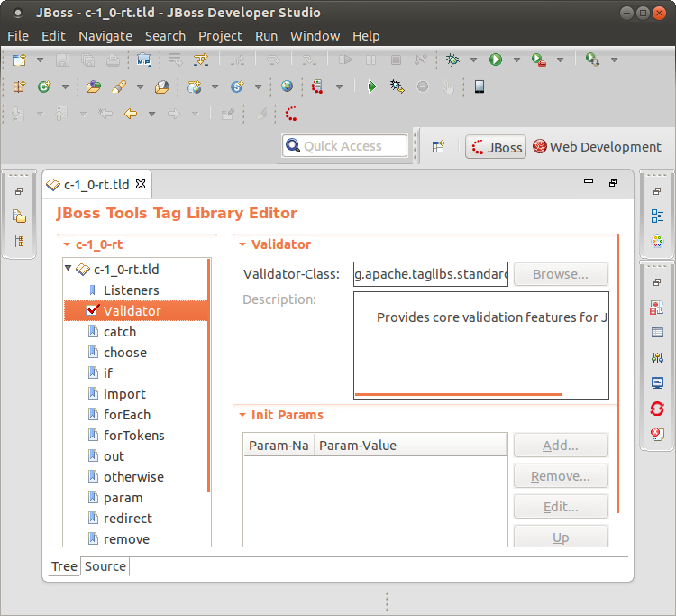Image resolution: width=676 pixels, height=616 pixels.
Task: Open the Palette view icon on right
Action: [657, 241]
